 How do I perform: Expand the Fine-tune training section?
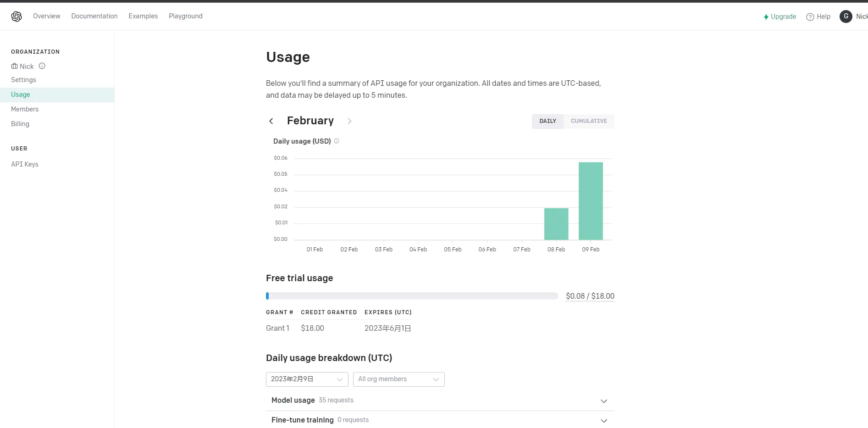(440, 420)
